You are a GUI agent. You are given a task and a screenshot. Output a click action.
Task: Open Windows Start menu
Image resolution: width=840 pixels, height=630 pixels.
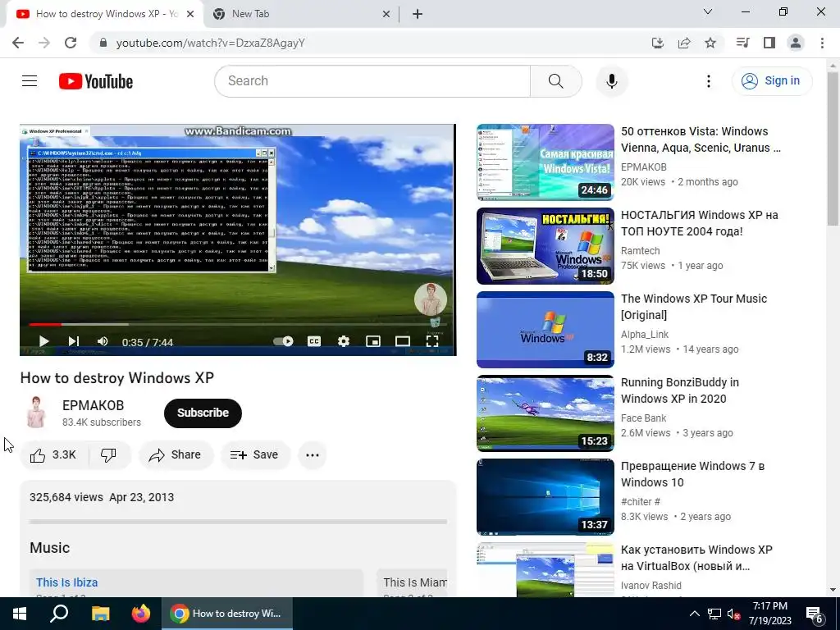point(20,614)
